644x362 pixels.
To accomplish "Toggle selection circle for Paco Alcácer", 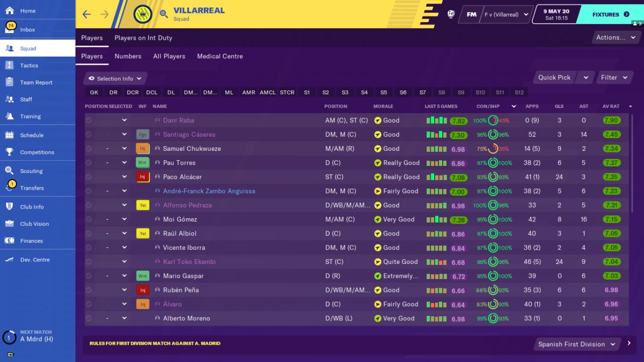I will [x=89, y=177].
